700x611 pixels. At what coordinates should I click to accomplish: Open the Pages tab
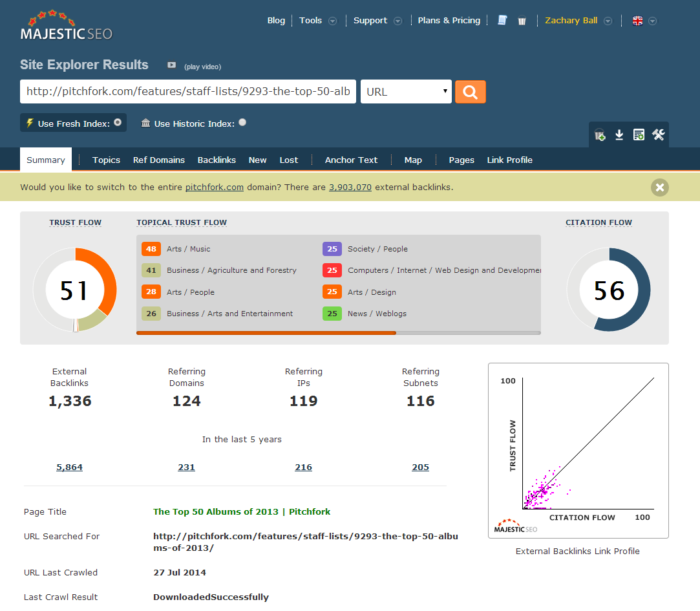point(461,160)
